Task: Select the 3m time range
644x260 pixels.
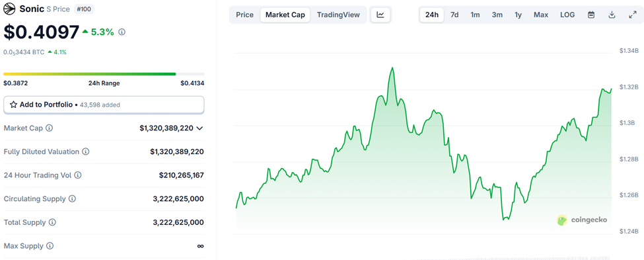Action: (497, 15)
